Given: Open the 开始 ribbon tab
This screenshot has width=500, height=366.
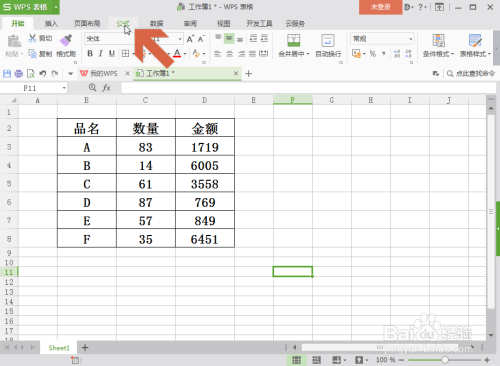Looking at the screenshot, I should pyautogui.click(x=18, y=23).
